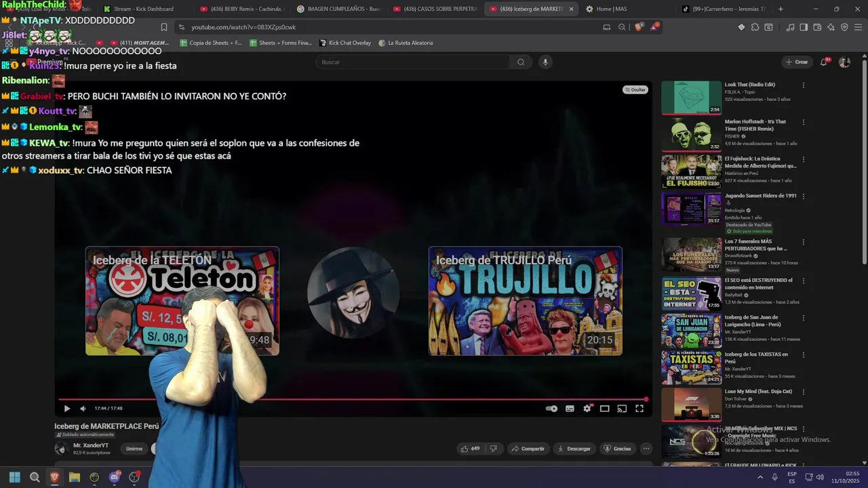This screenshot has width=868, height=488.
Task: Click the Unirme button
Action: pyautogui.click(x=134, y=449)
